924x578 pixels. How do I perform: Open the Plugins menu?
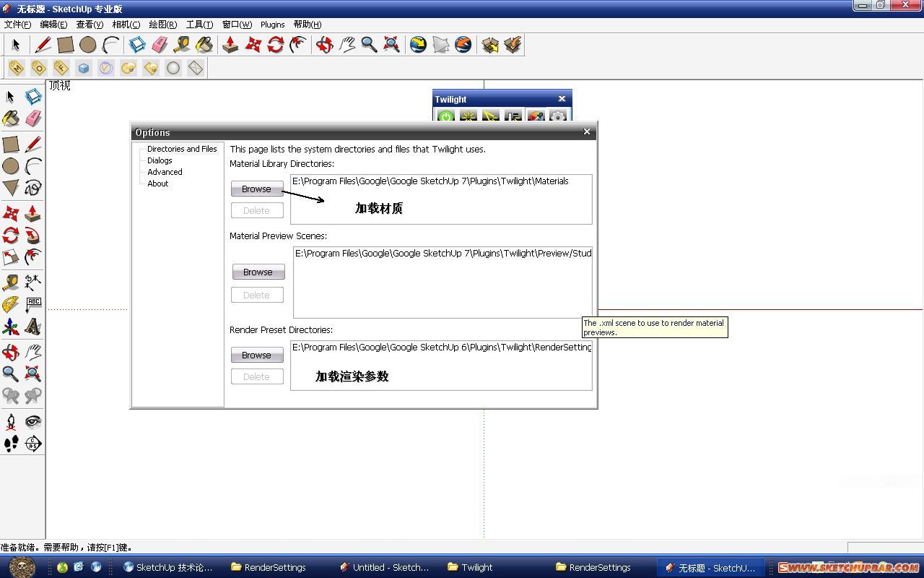click(273, 25)
